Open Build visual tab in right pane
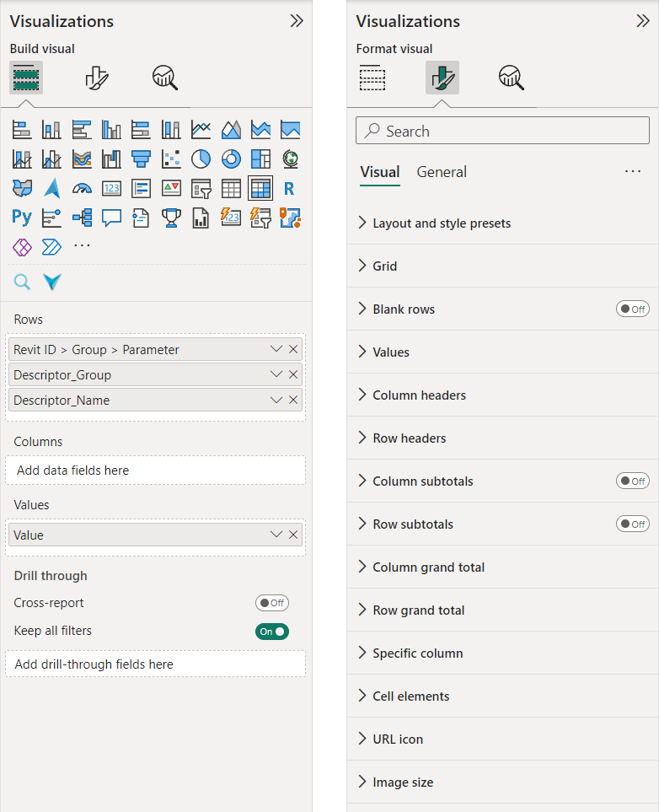Screen dimensions: 659x812 [372, 78]
